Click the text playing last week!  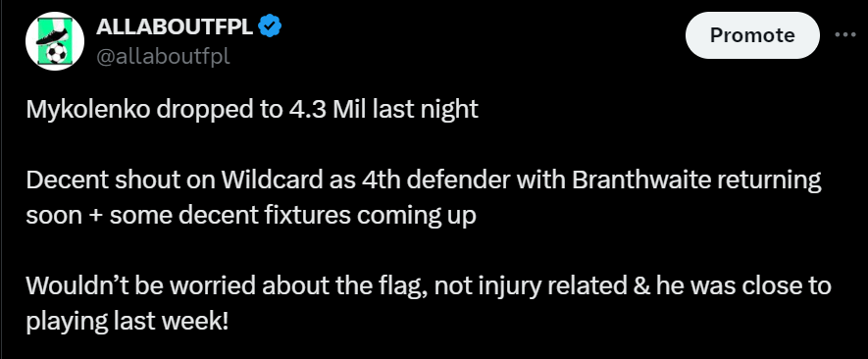click(x=128, y=322)
